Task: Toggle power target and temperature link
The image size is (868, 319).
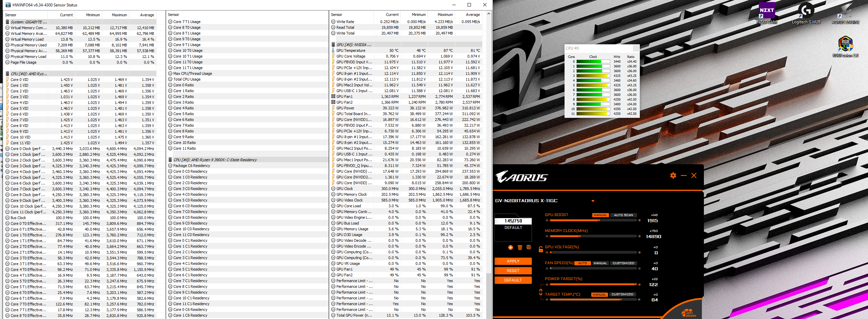Action: [541, 292]
